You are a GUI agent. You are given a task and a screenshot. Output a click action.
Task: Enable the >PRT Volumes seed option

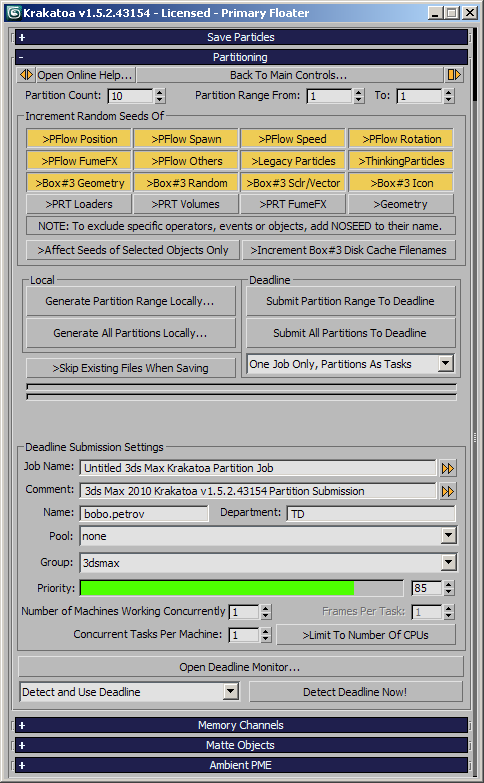[x=186, y=204]
